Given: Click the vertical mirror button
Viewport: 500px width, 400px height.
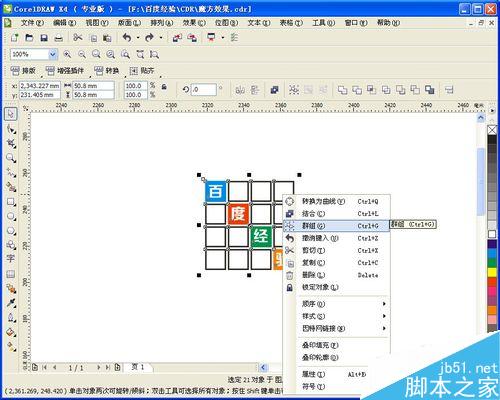Looking at the screenshot, I should [255, 90].
